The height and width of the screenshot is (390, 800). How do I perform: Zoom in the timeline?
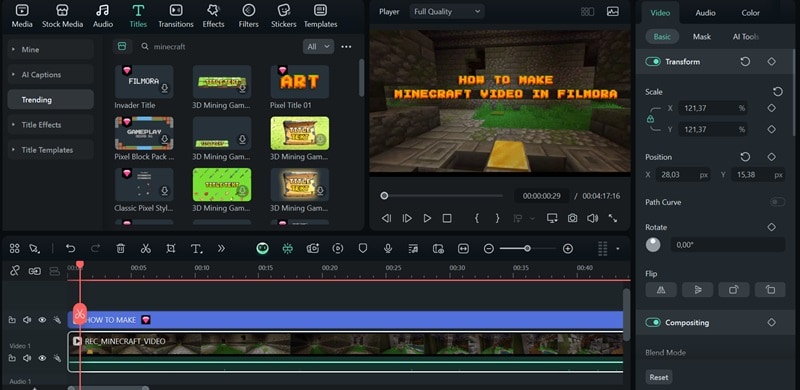pyautogui.click(x=568, y=249)
